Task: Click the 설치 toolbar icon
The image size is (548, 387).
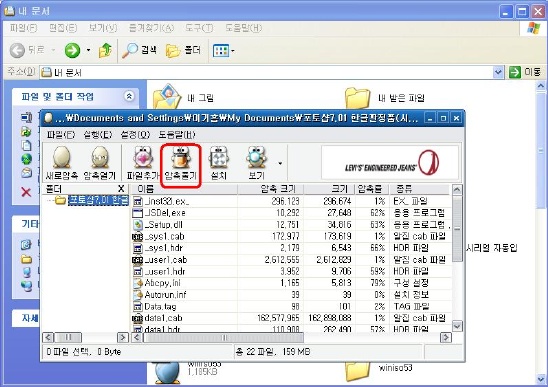Action: tap(218, 163)
